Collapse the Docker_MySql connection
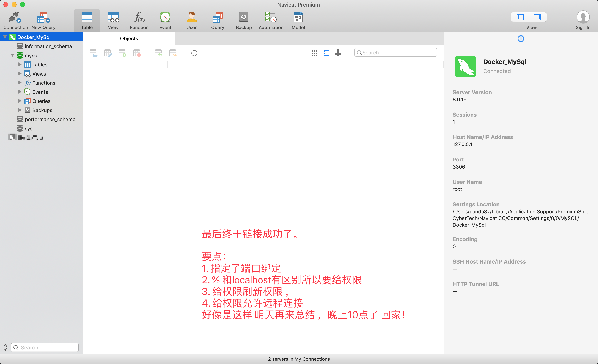The image size is (598, 364). [x=5, y=37]
